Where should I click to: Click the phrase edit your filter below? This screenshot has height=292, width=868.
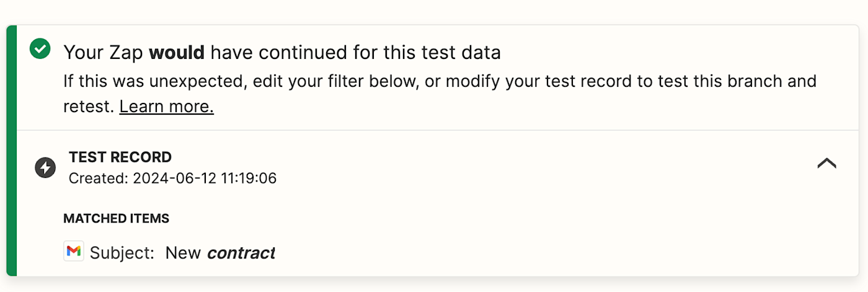click(x=299, y=81)
